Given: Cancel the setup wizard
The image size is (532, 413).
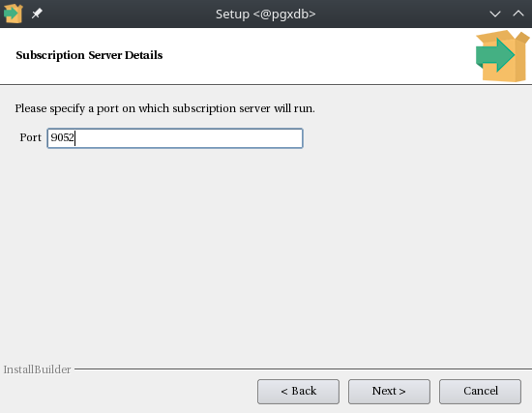Looking at the screenshot, I should 480,392.
